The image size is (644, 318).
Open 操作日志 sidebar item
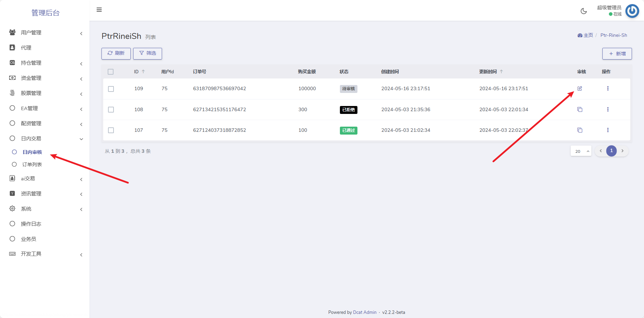click(31, 224)
